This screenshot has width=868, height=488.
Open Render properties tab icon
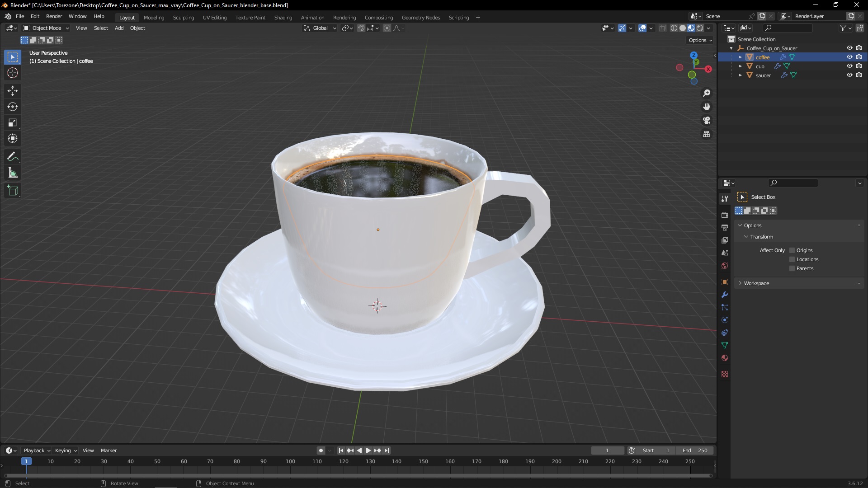[x=725, y=215]
